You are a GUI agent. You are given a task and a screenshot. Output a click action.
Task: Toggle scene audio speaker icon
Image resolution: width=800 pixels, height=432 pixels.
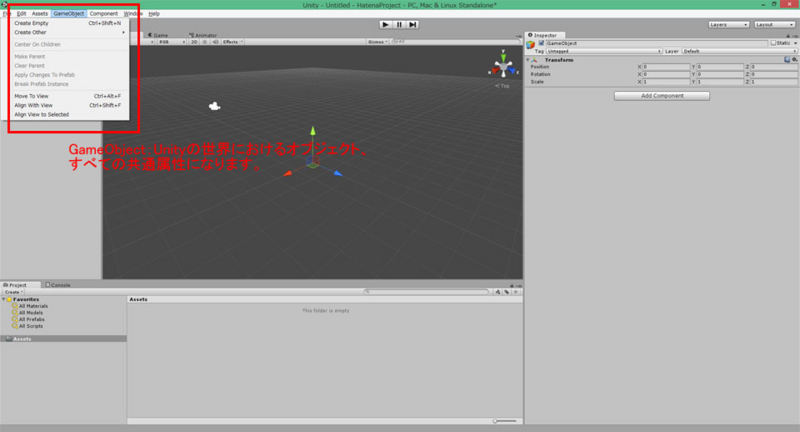coord(215,42)
